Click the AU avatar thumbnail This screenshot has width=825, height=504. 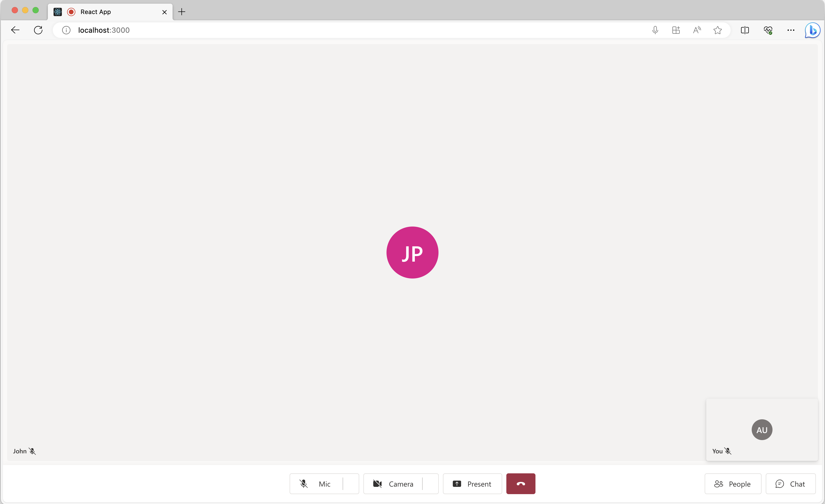762,429
